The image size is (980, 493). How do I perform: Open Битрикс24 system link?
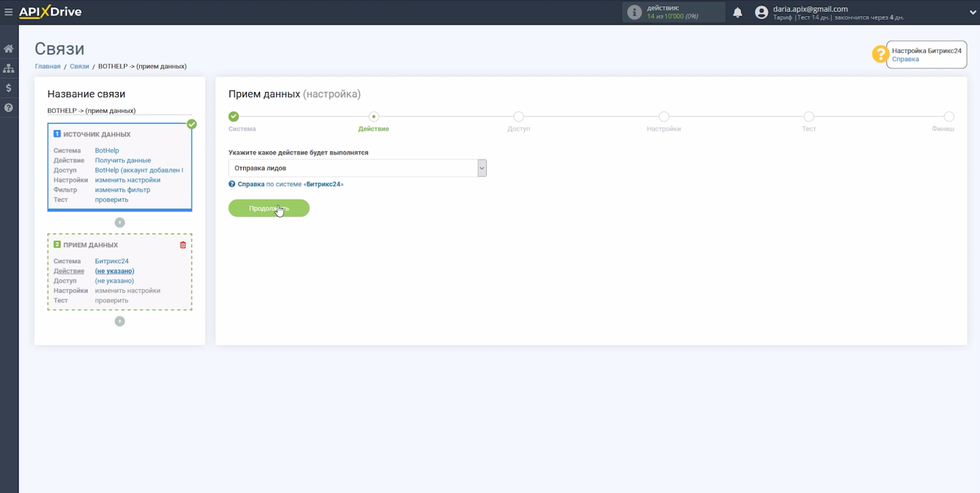112,261
